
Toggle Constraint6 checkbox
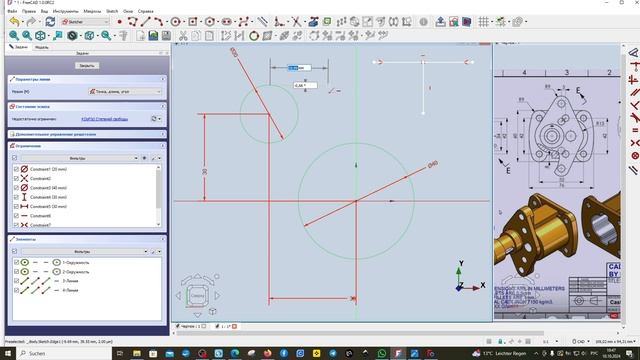tap(16, 216)
